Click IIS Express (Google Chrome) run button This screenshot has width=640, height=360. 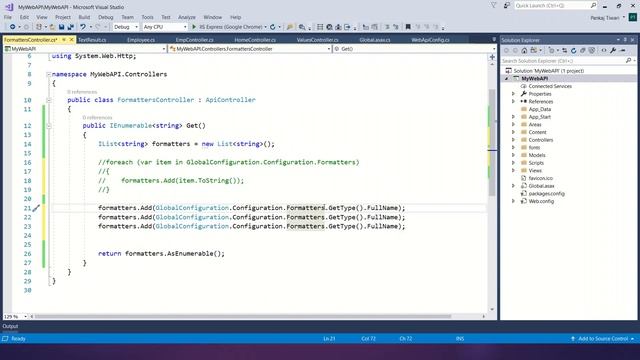pyautogui.click(x=231, y=27)
